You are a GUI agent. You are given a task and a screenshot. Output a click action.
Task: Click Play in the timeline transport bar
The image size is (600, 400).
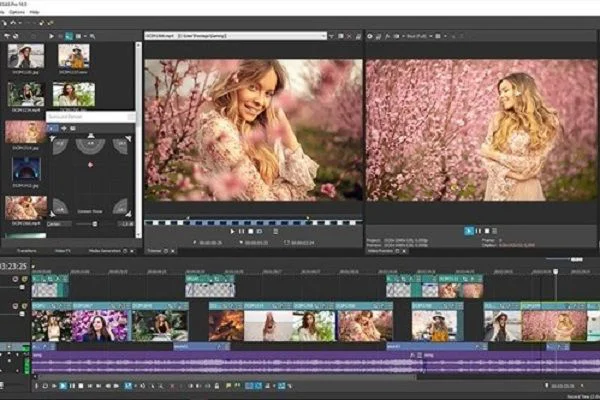[63, 386]
